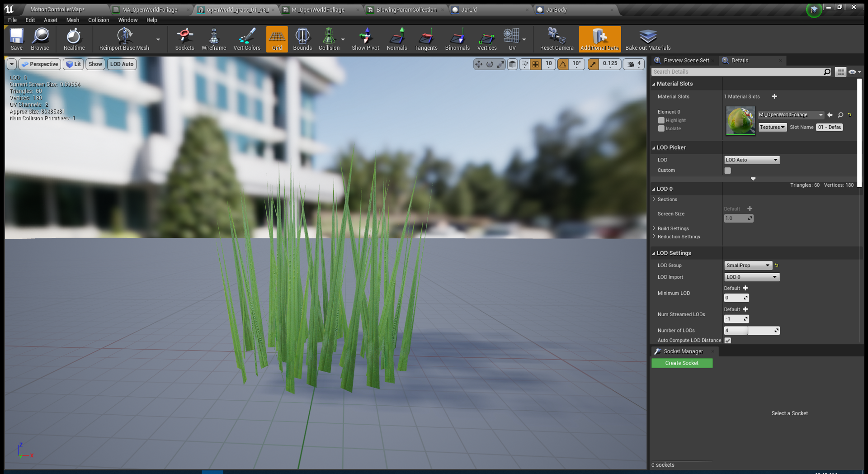Change Lit view mode
The width and height of the screenshot is (868, 474).
[73, 64]
